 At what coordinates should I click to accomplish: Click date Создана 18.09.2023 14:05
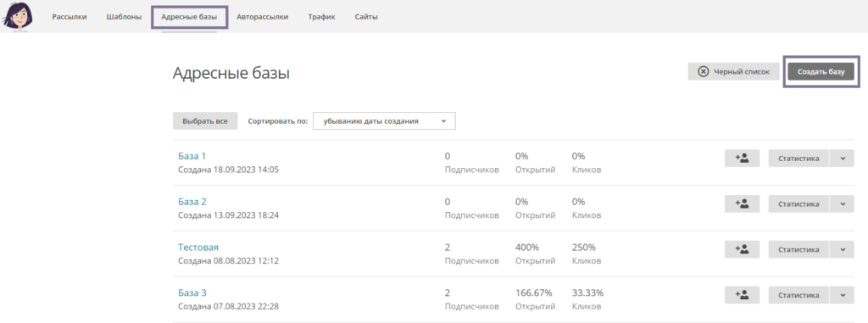tap(228, 170)
